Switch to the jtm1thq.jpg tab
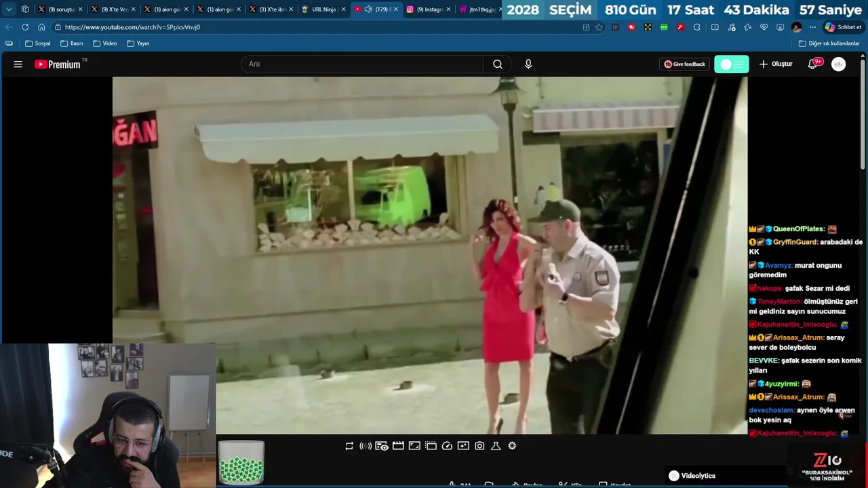The image size is (868, 488). point(480,9)
